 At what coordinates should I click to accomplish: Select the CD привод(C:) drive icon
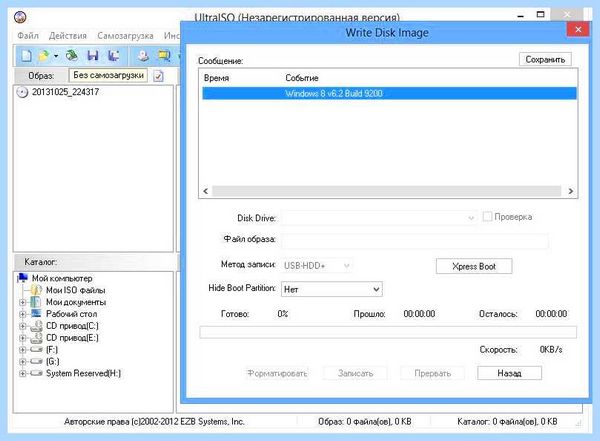click(x=36, y=326)
